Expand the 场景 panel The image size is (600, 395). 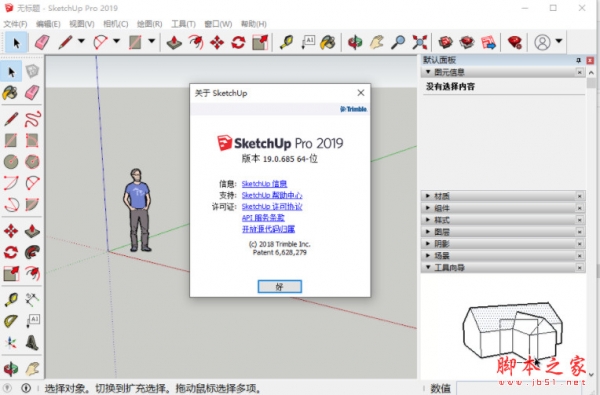503,255
